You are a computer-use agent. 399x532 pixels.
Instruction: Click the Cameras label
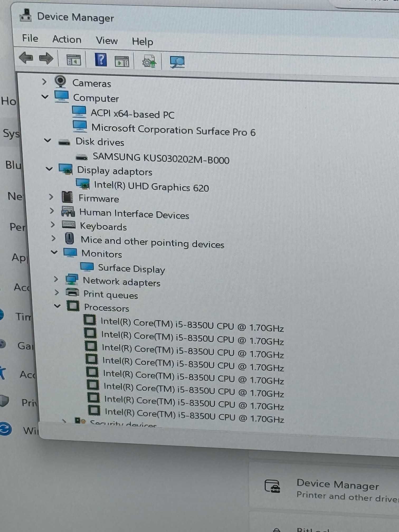point(92,83)
